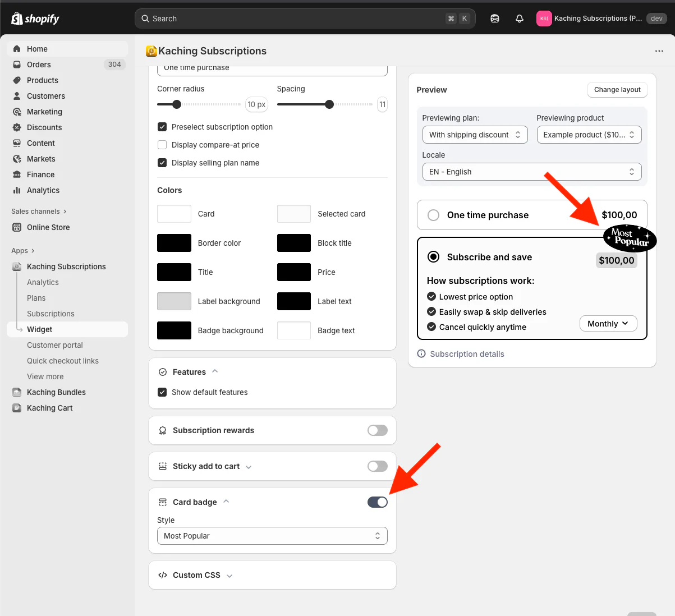The height and width of the screenshot is (616, 675).
Task: Click the Kaching Cart app icon
Action: coord(17,408)
